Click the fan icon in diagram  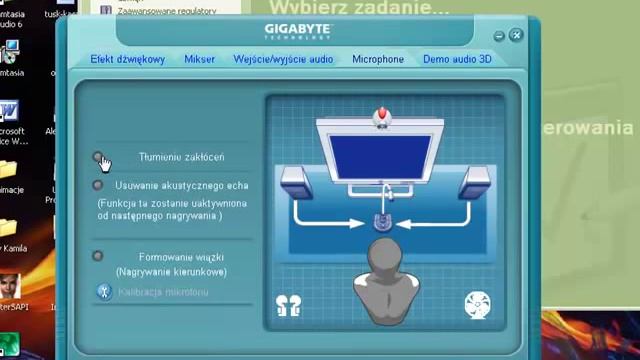click(x=478, y=304)
